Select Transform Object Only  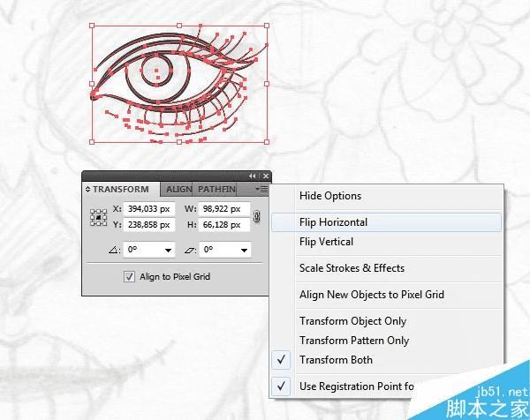(x=386, y=321)
